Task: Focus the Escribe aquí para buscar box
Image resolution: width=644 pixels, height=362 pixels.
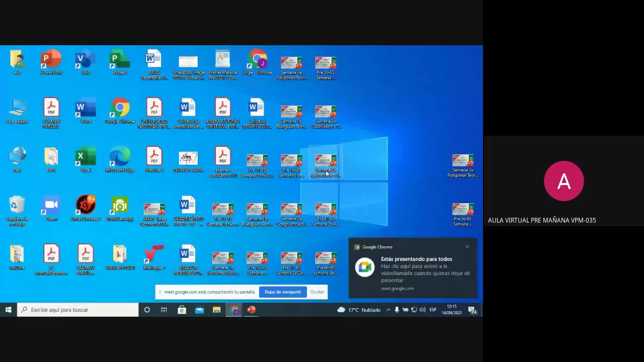Action: click(x=78, y=310)
